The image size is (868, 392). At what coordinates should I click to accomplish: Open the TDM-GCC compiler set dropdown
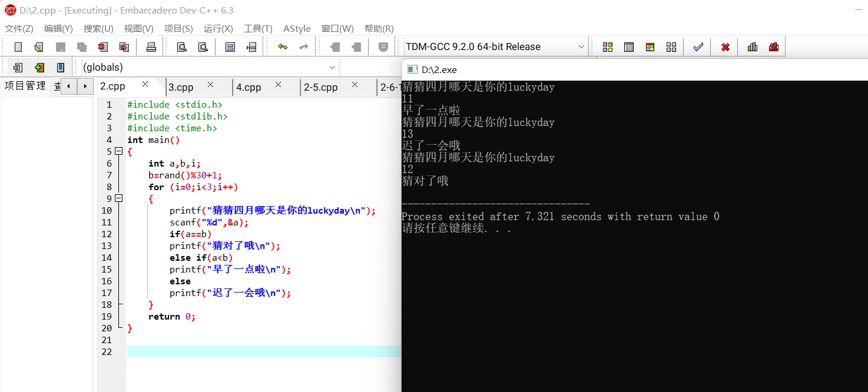(581, 46)
